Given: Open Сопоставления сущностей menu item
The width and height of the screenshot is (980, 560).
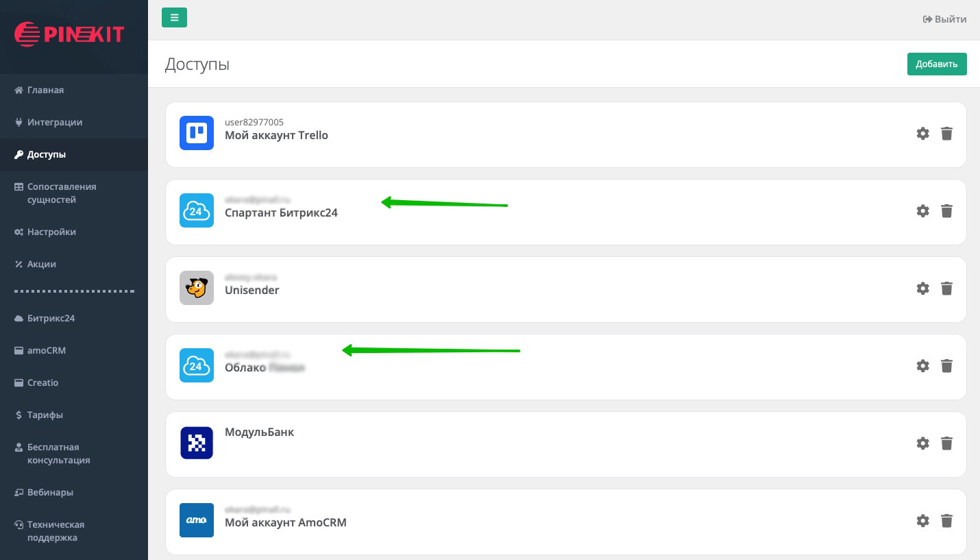Looking at the screenshot, I should click(61, 193).
